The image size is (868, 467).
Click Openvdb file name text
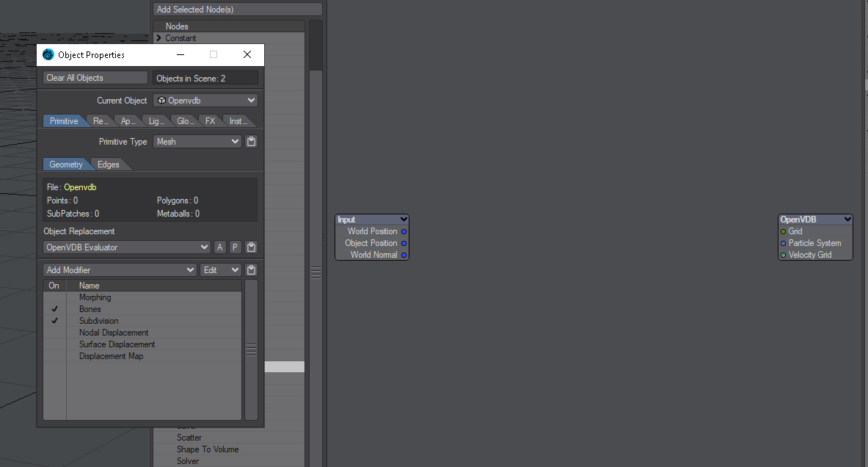pos(80,187)
